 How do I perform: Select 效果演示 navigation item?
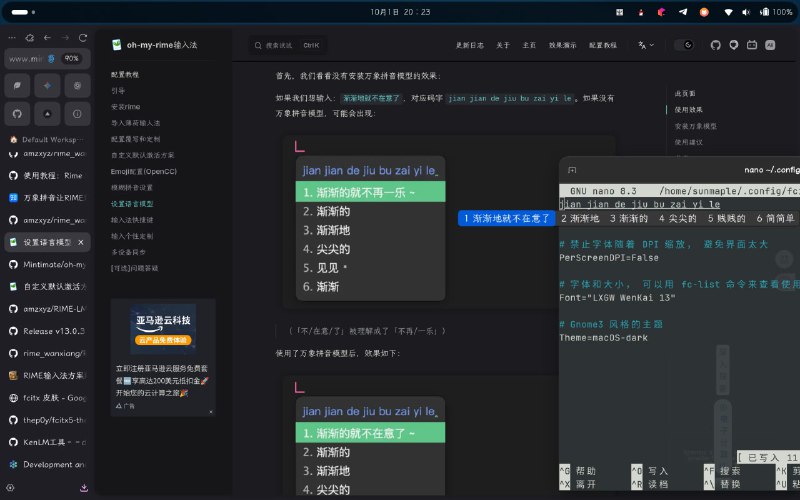563,45
